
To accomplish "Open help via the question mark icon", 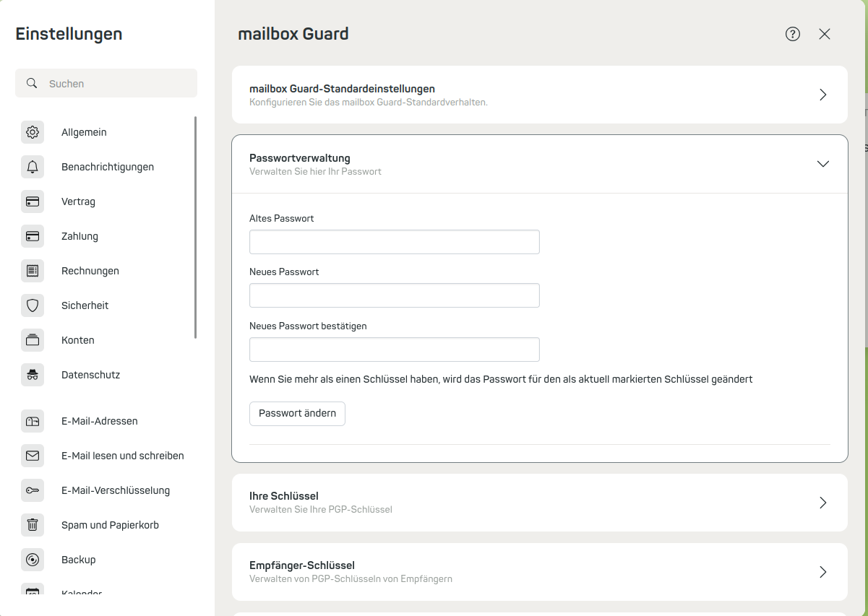I will 793,34.
